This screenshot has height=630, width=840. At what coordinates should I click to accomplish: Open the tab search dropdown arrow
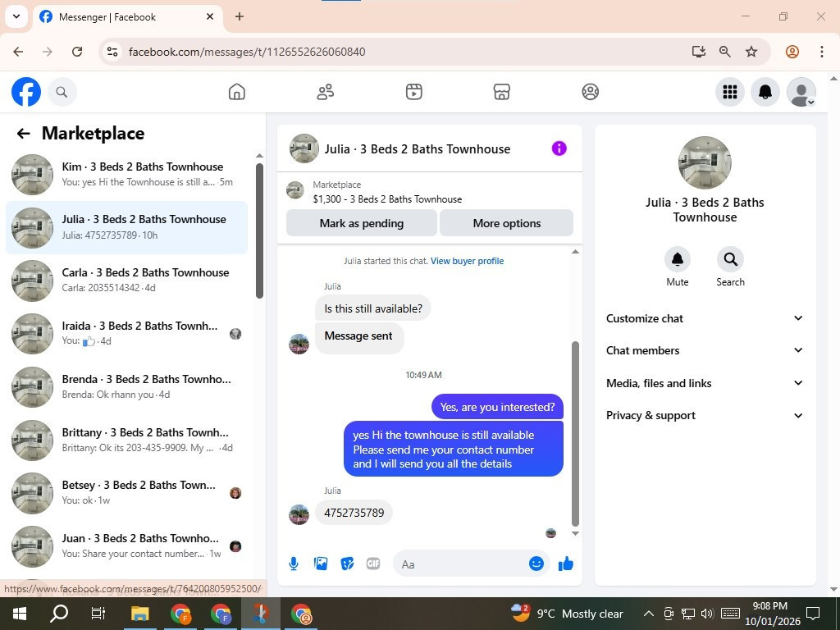pos(16,16)
